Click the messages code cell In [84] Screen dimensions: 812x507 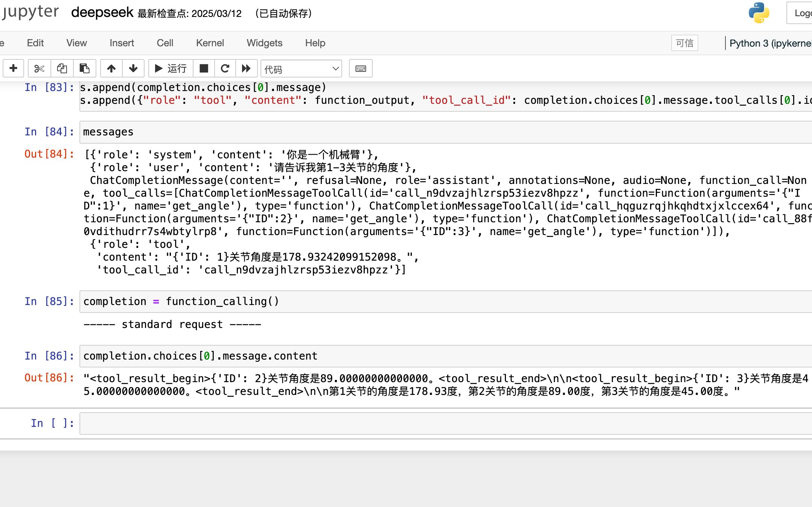[444, 132]
